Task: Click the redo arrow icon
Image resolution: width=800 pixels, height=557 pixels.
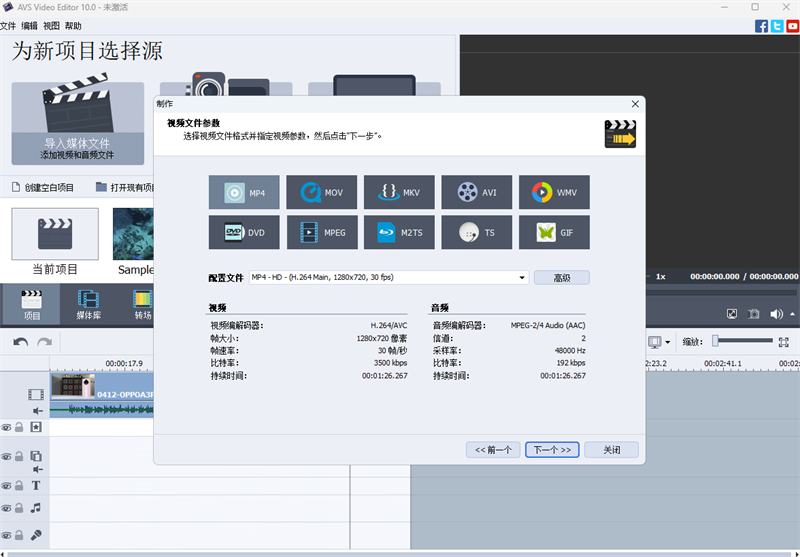Action: [x=45, y=342]
